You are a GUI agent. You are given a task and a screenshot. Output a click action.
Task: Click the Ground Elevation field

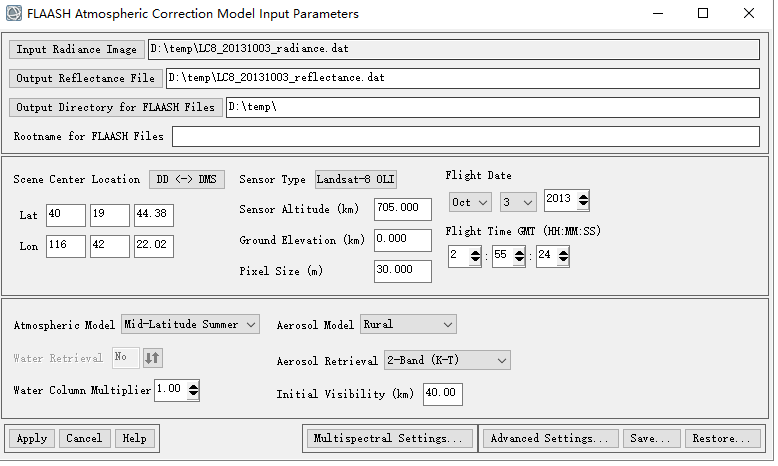click(402, 240)
